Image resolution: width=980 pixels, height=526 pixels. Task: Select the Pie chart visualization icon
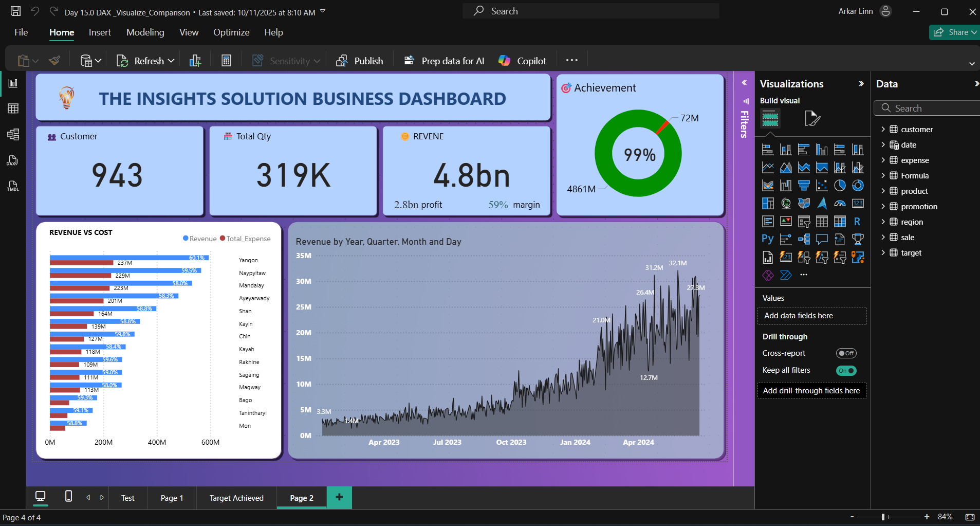pos(840,186)
